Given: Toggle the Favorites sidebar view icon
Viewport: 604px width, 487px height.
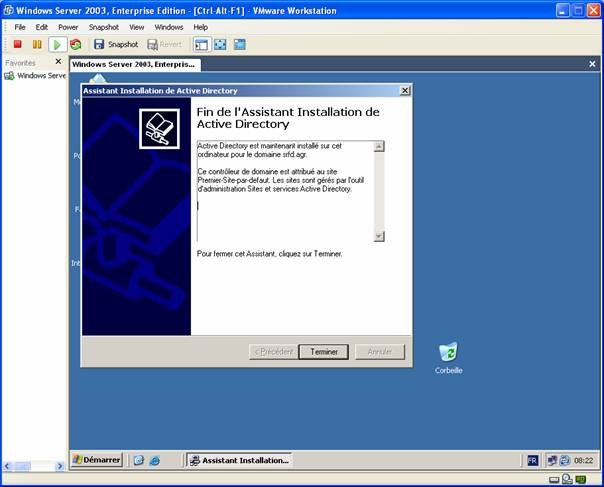Looking at the screenshot, I should pos(201,44).
